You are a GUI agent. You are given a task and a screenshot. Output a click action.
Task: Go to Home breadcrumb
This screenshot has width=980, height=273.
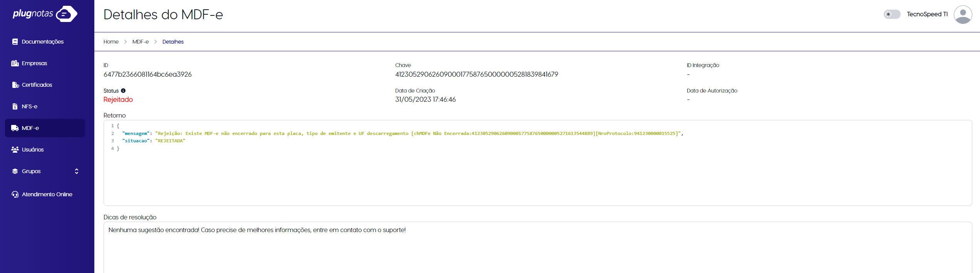coord(111,42)
